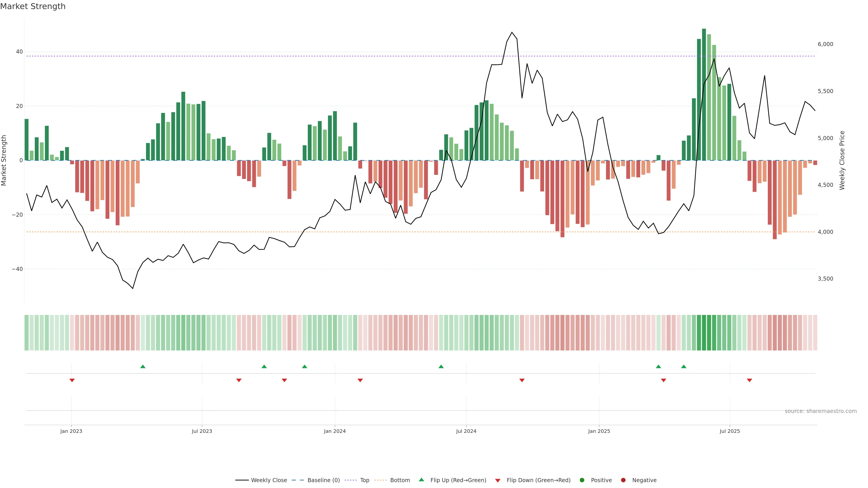Click the Flip Up green triangle legend icon
This screenshot has width=868, height=488.
[421, 480]
